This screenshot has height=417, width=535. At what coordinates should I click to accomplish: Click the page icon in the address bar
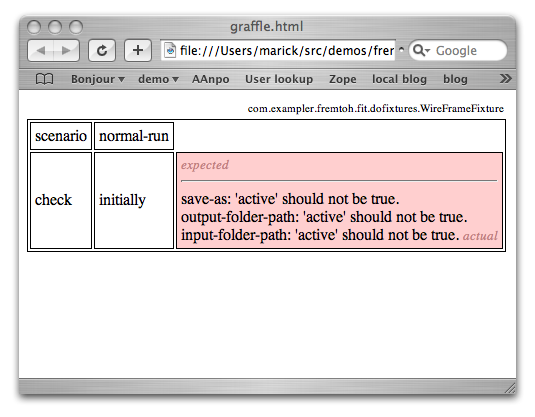170,51
